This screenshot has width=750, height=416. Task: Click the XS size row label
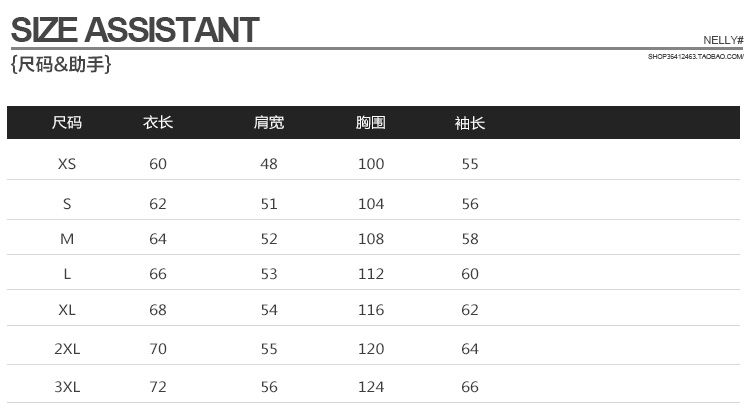[67, 164]
